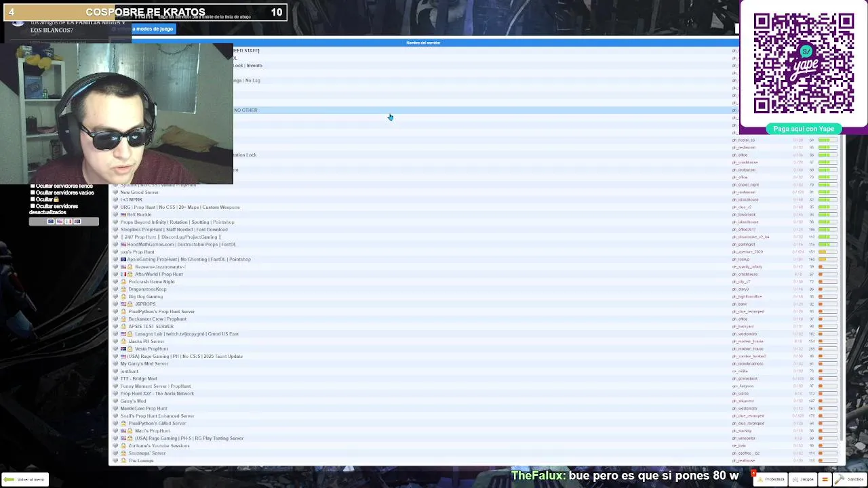Favorite heart icon for junthunt
The height and width of the screenshot is (488, 868).
[115, 371]
